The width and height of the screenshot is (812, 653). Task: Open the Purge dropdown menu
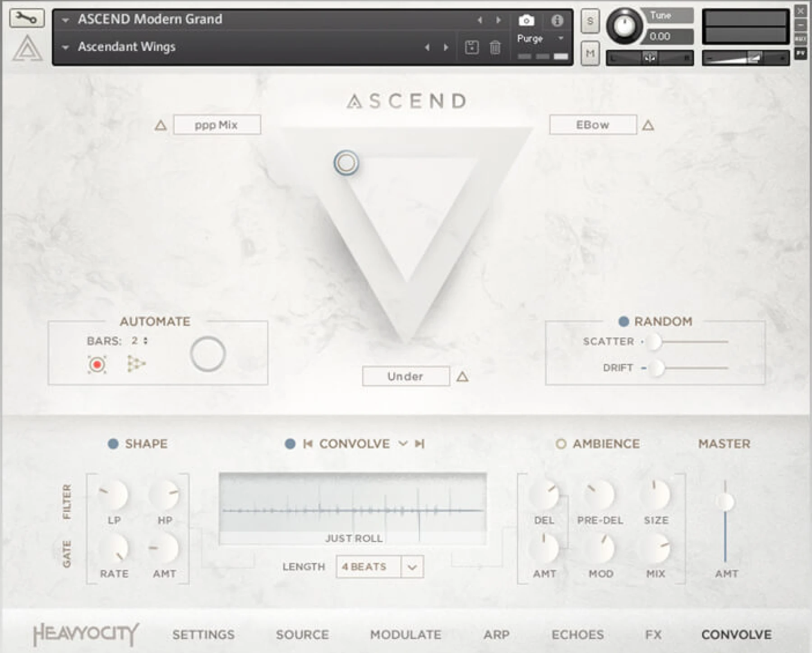tap(561, 38)
